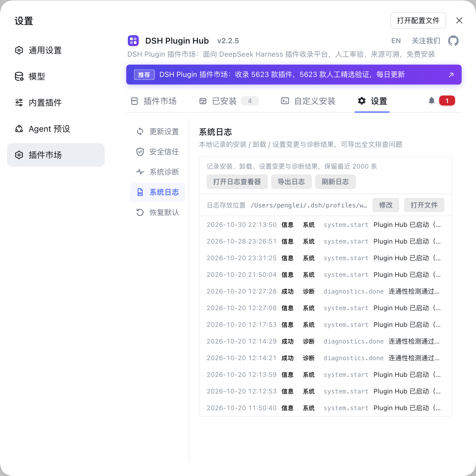This screenshot has width=476, height=476.
Task: Click the 导出日志 button
Action: (292, 182)
